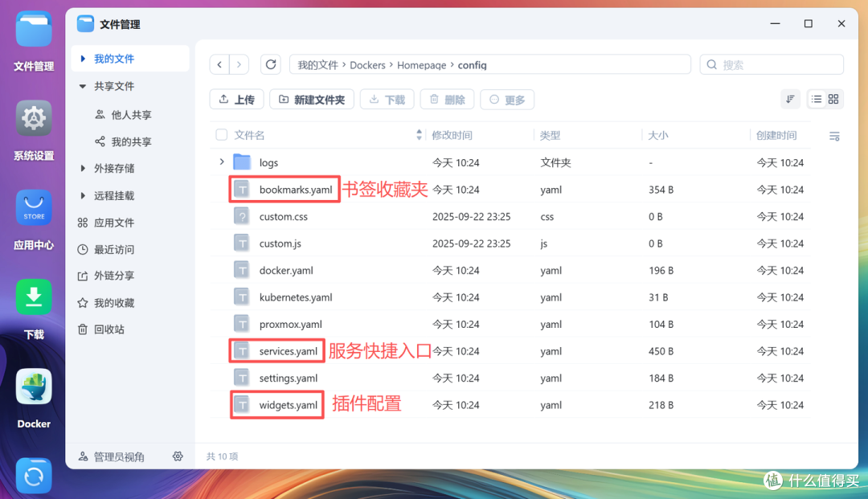This screenshot has width=868, height=499.
Task: Click config in the breadcrumb
Action: click(473, 65)
